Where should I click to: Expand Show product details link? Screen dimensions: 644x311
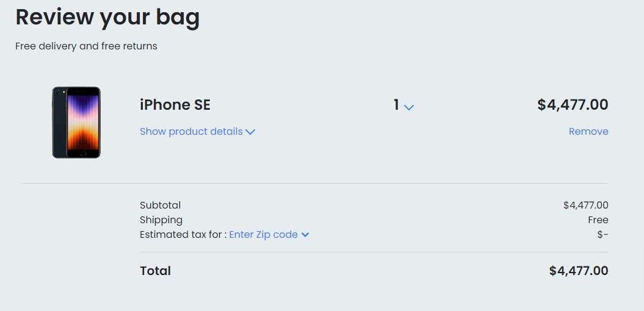click(x=191, y=132)
